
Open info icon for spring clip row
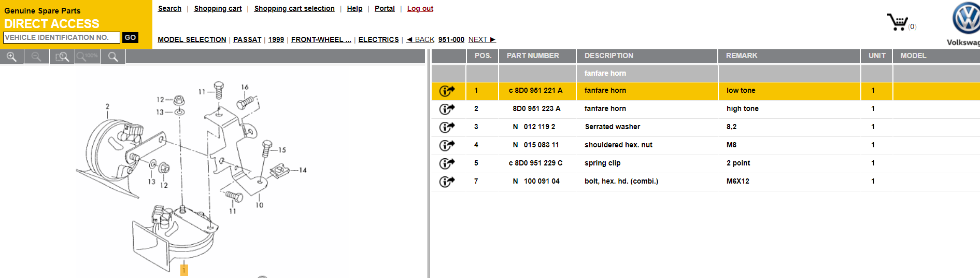click(447, 163)
